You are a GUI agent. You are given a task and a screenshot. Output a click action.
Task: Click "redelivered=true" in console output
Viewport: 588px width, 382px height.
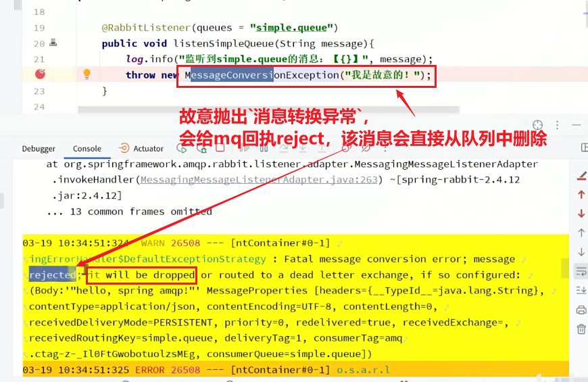(x=346, y=323)
